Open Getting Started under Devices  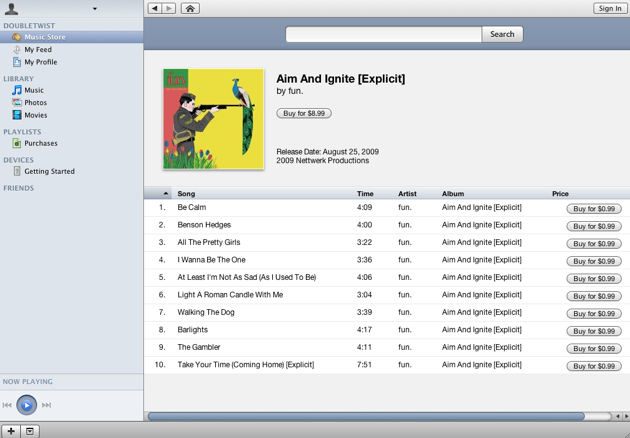coord(49,171)
